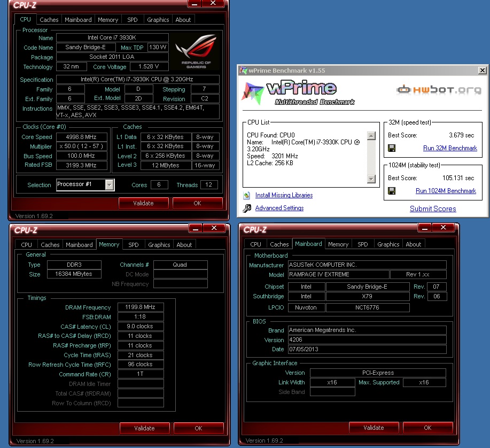490x448 pixels.
Task: Click the Republic of Gamers logo
Action: click(x=196, y=51)
